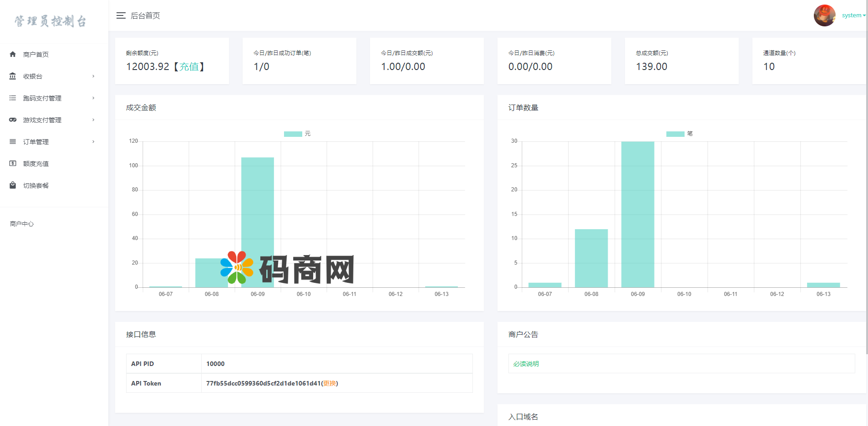Expand the 跑码支付管理 submenu chevron
868x426 pixels.
(x=93, y=98)
